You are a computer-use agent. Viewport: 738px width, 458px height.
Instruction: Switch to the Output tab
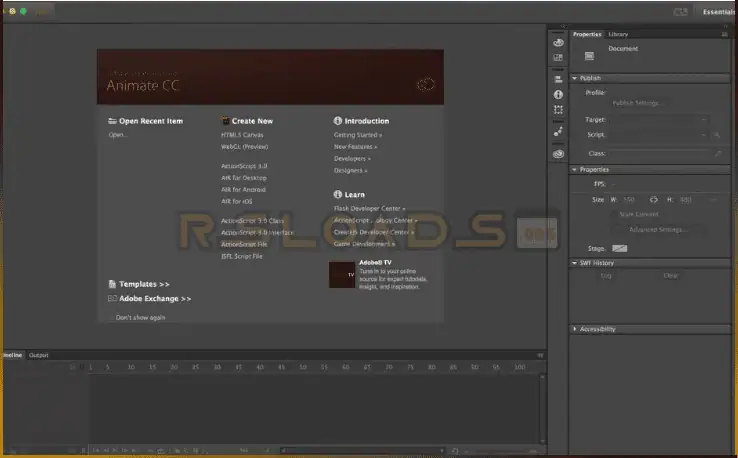39,355
